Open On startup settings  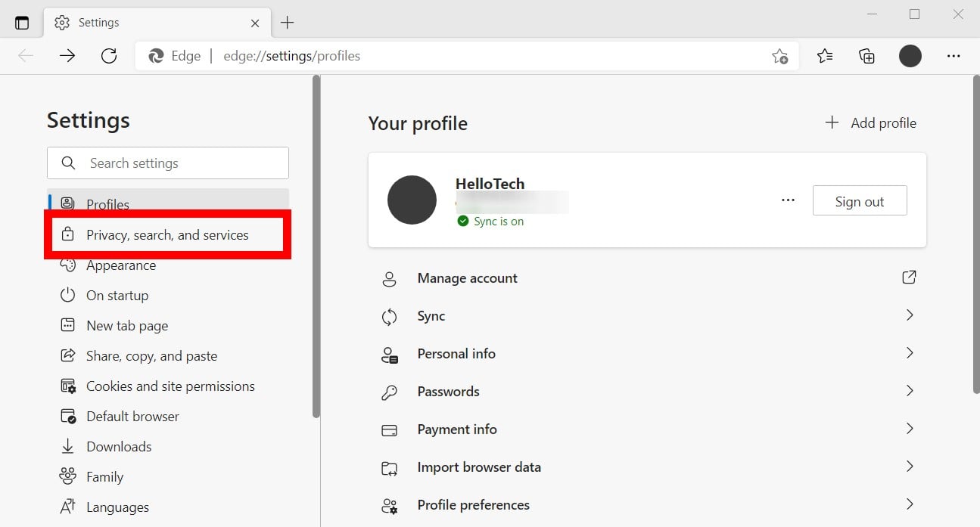click(168, 296)
